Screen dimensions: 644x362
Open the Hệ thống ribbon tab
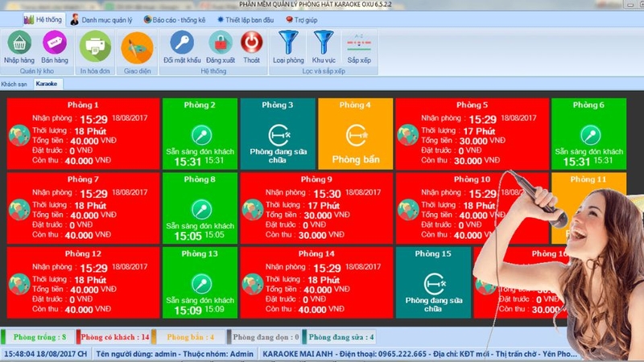[x=43, y=19]
